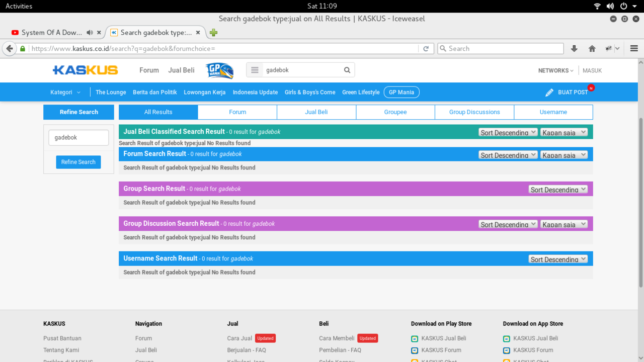644x362 pixels.
Task: Expand the Kategori dropdown
Action: [x=65, y=93]
